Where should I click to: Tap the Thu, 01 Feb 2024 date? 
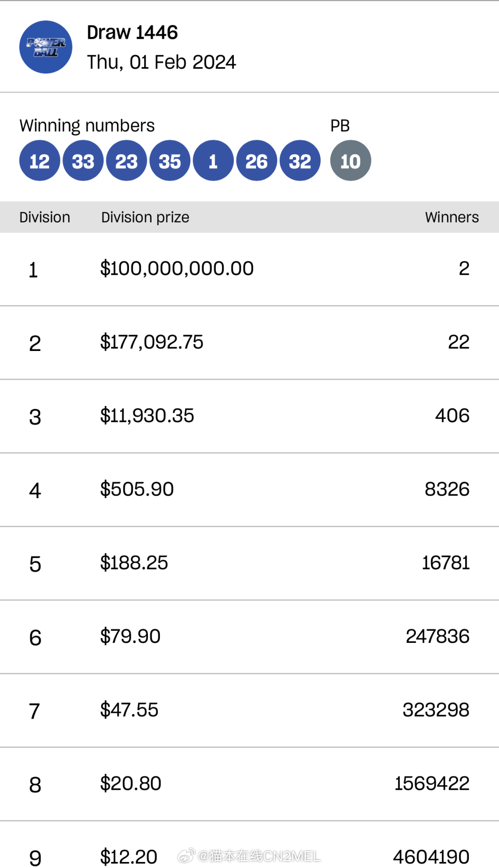pyautogui.click(x=161, y=62)
